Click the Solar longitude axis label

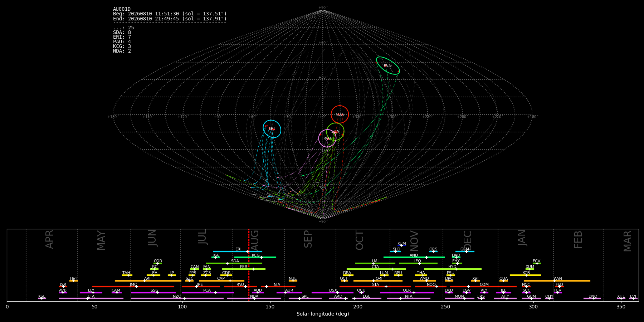tap(323, 314)
